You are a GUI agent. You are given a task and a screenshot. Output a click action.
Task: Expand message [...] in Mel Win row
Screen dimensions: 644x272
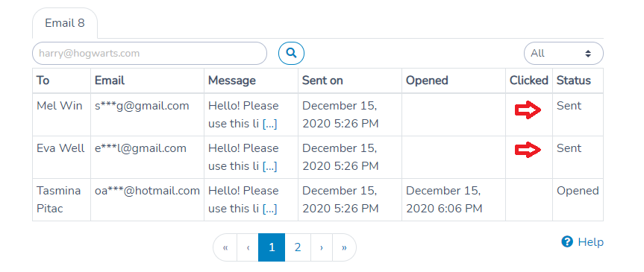point(270,124)
